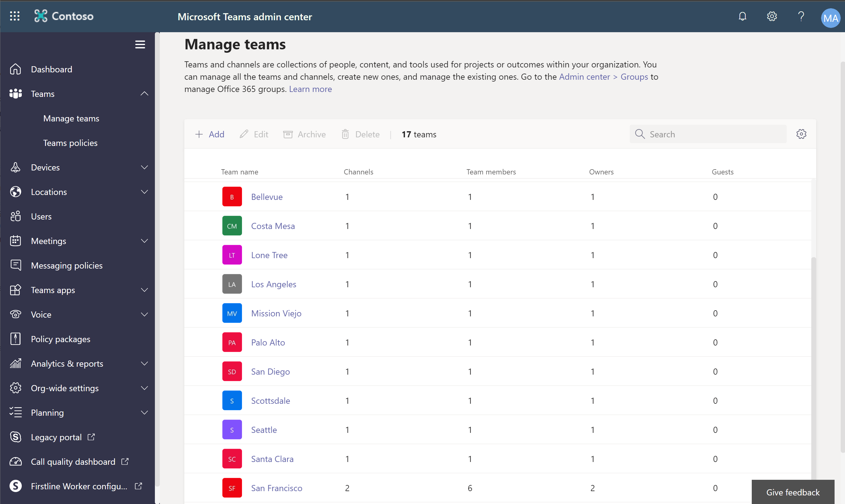Click the Archive team icon
This screenshot has width=845, height=504.
288,134
